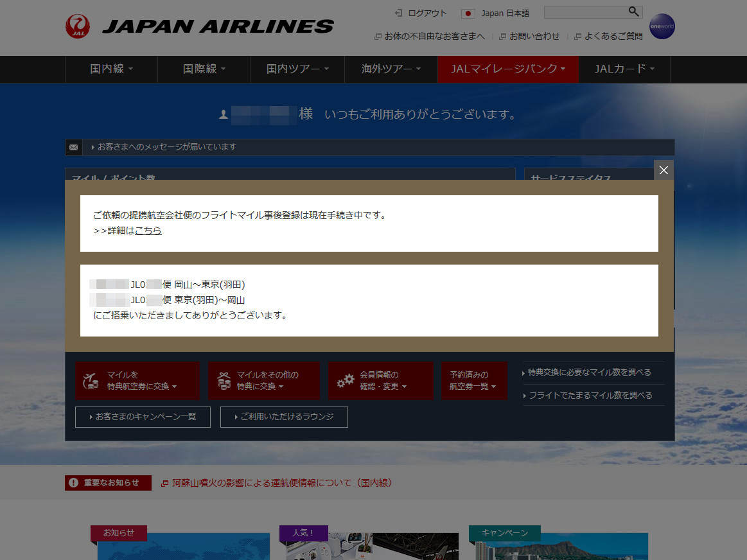Screen dimensions: 747x560
Task: Click ご利用いただけるラウンジ button
Action: coord(284,417)
